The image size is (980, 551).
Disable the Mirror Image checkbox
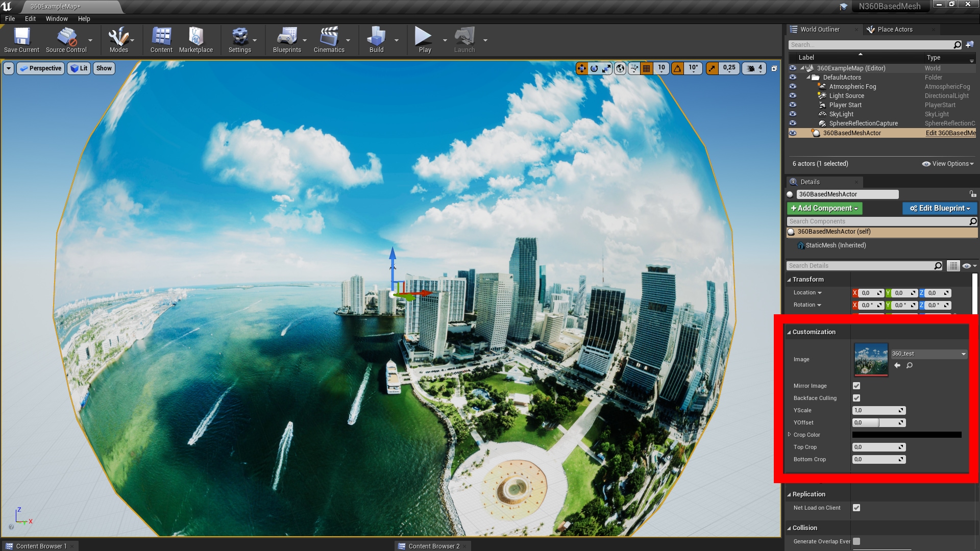[856, 386]
